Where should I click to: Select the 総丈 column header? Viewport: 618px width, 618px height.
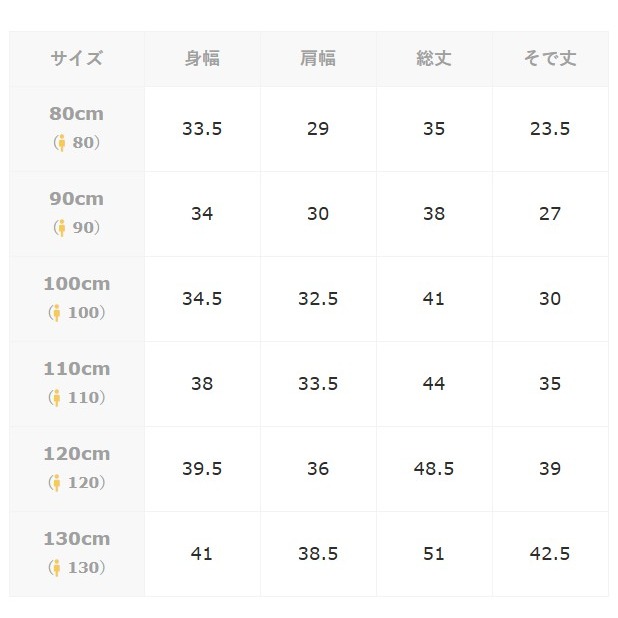(434, 58)
